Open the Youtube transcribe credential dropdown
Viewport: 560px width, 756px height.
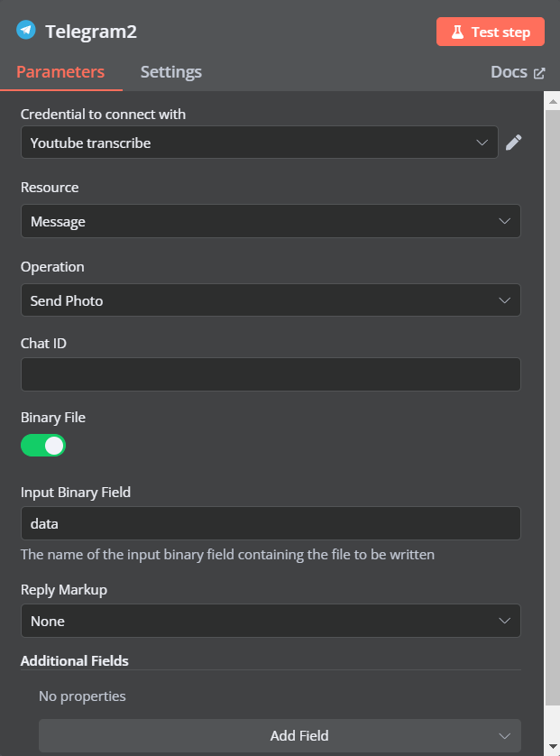tap(260, 143)
